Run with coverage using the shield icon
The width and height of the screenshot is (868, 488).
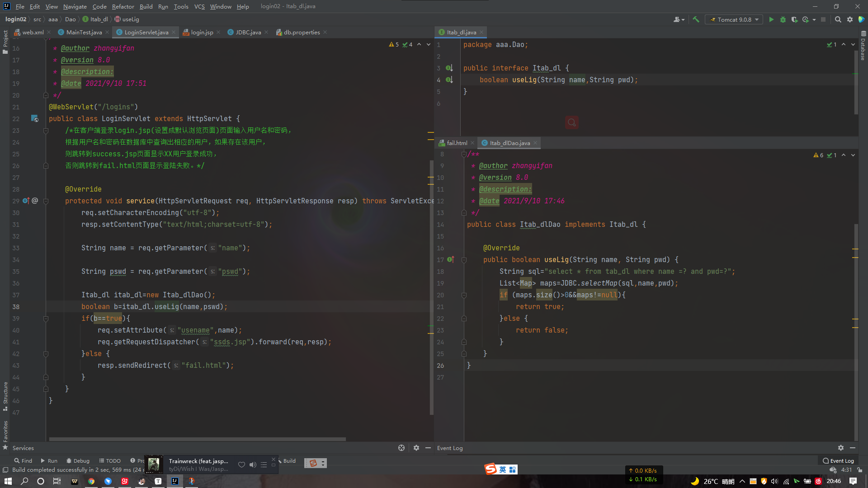(x=794, y=19)
